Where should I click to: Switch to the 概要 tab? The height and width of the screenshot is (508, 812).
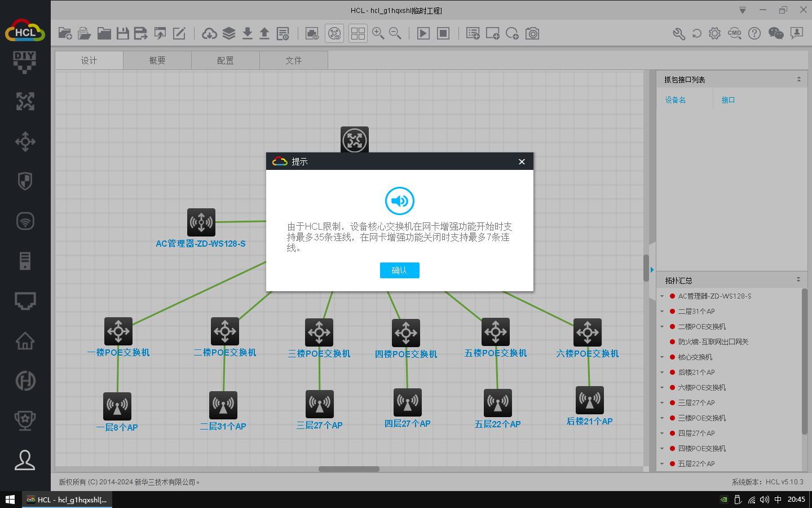[157, 60]
